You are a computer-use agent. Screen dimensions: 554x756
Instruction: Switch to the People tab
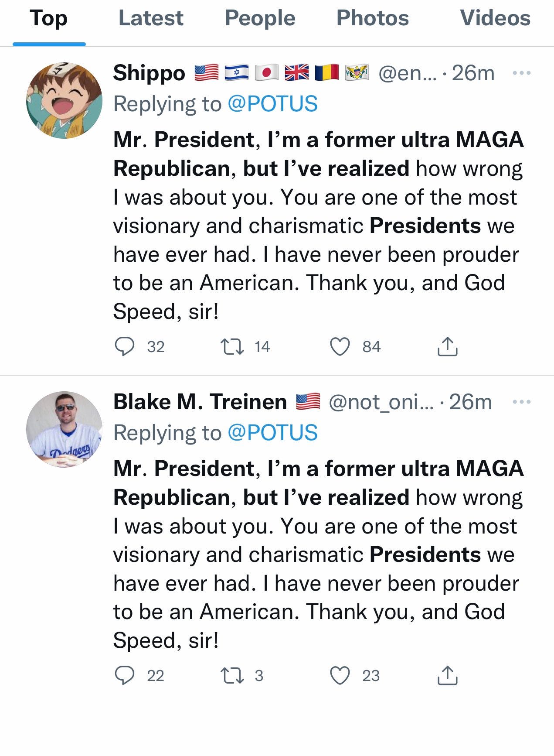260,18
